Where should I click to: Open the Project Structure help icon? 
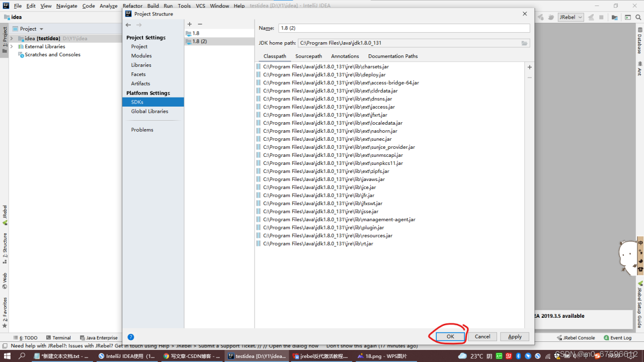131,337
